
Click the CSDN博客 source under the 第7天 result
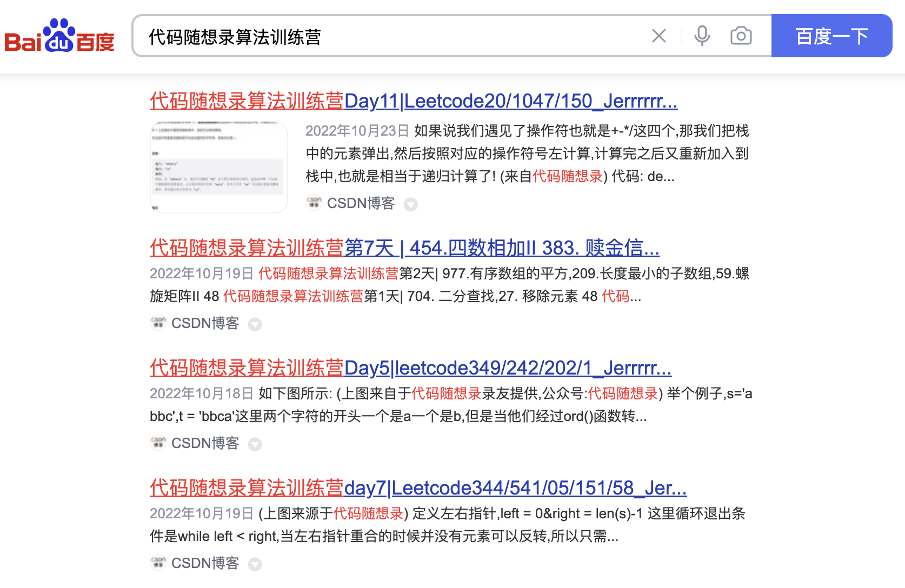click(x=205, y=323)
